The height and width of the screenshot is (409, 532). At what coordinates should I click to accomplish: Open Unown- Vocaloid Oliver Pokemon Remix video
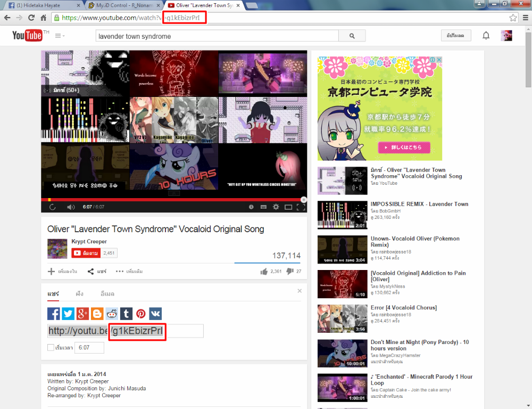coord(415,242)
